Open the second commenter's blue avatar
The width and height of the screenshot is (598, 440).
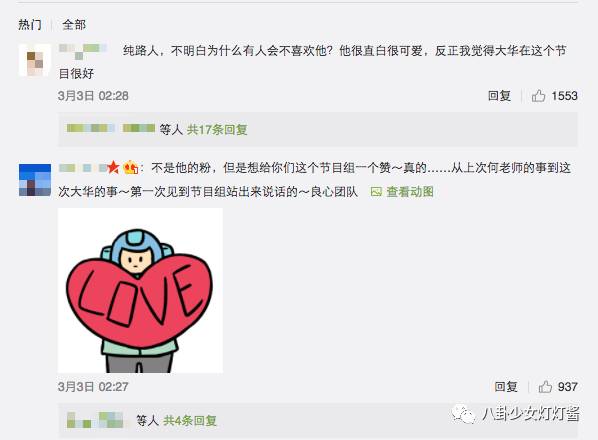[35, 180]
